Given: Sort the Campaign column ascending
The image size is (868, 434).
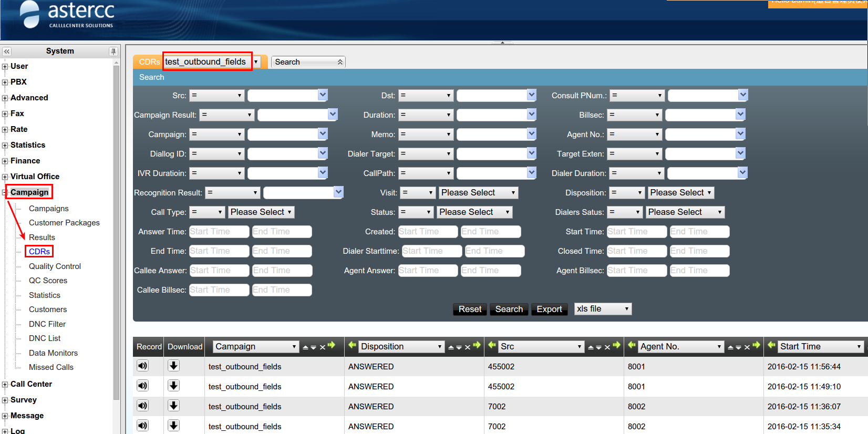Looking at the screenshot, I should [305, 347].
